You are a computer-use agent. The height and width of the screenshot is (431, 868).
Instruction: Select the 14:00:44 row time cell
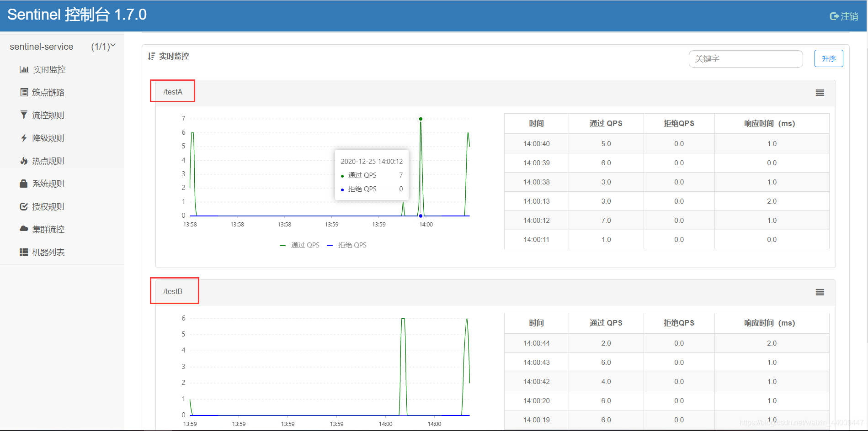pos(537,343)
